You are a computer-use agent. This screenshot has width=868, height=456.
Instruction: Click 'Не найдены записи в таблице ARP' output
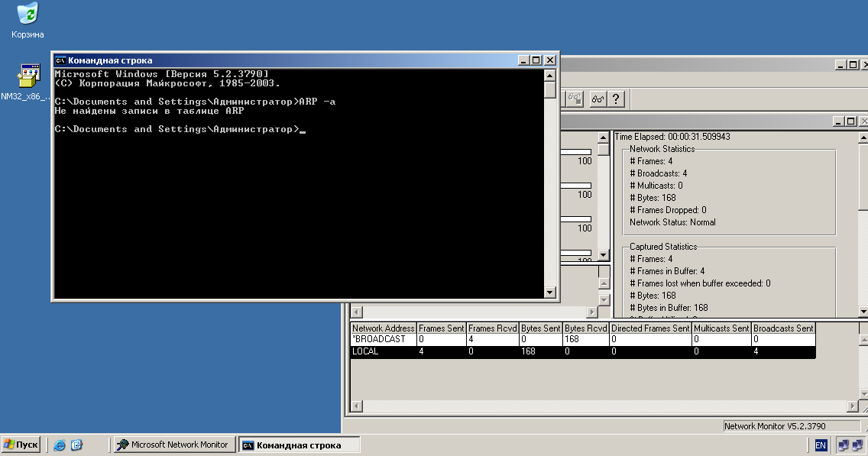coord(150,111)
